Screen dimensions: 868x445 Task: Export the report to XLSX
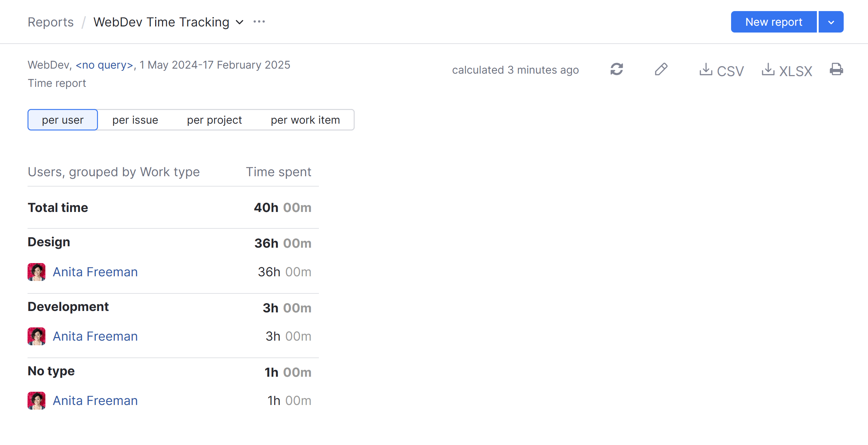coord(786,70)
